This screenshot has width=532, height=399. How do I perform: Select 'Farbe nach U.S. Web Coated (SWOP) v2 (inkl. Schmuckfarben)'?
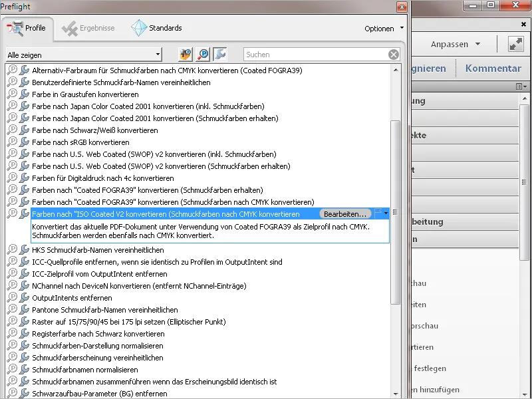(x=154, y=154)
